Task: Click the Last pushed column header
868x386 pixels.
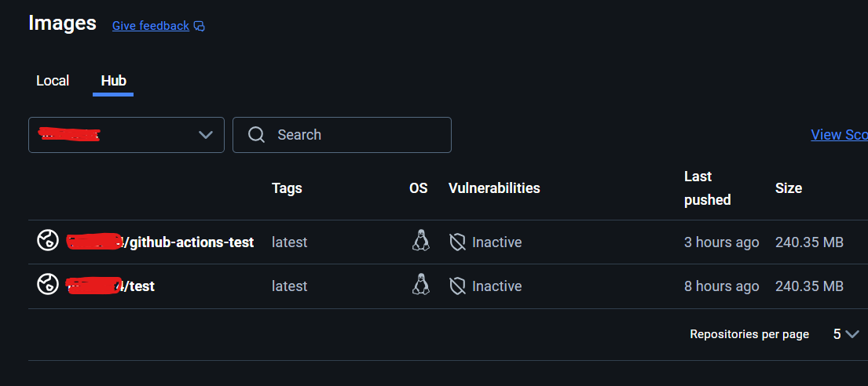Action: 707,188
